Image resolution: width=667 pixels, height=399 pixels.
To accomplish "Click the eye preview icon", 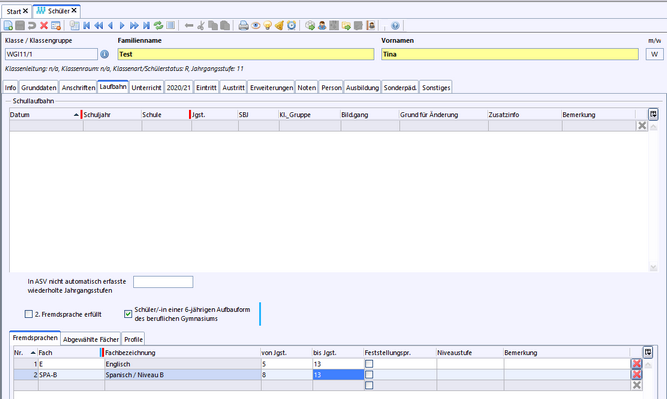I will (x=256, y=26).
